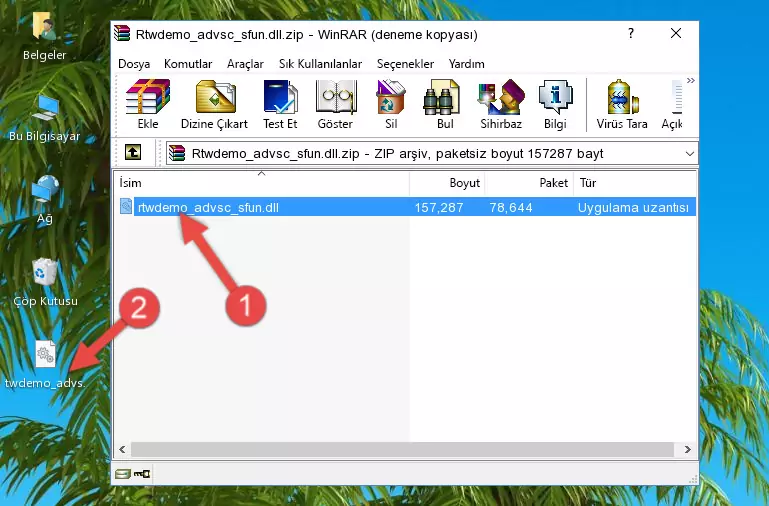Run Test Et on the archive
769x506 pixels.
280,104
